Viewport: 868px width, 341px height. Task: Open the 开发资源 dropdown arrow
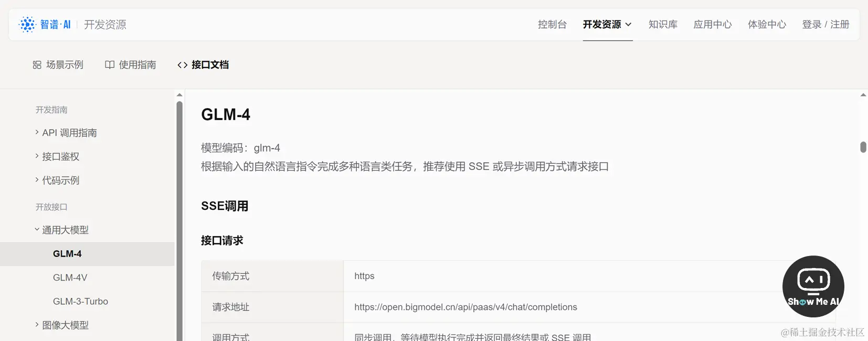[628, 25]
